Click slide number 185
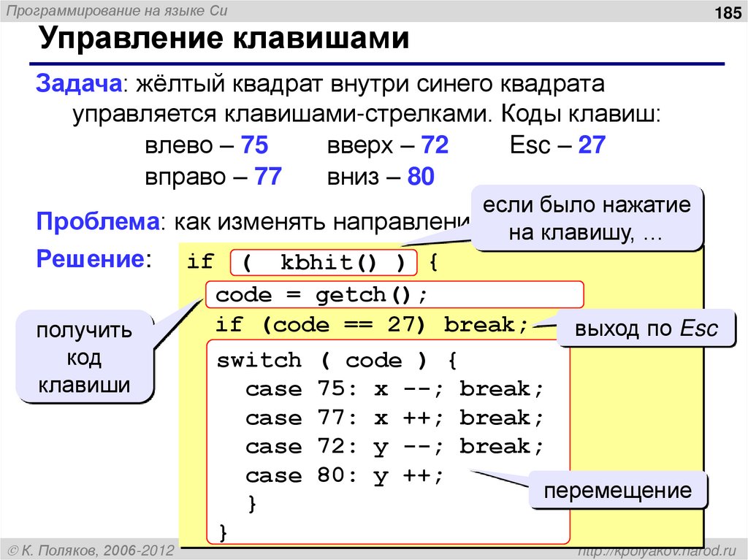The image size is (748, 560). (728, 12)
